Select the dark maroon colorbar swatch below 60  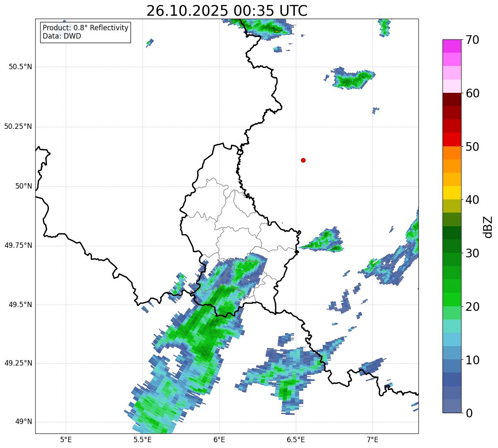pos(452,99)
